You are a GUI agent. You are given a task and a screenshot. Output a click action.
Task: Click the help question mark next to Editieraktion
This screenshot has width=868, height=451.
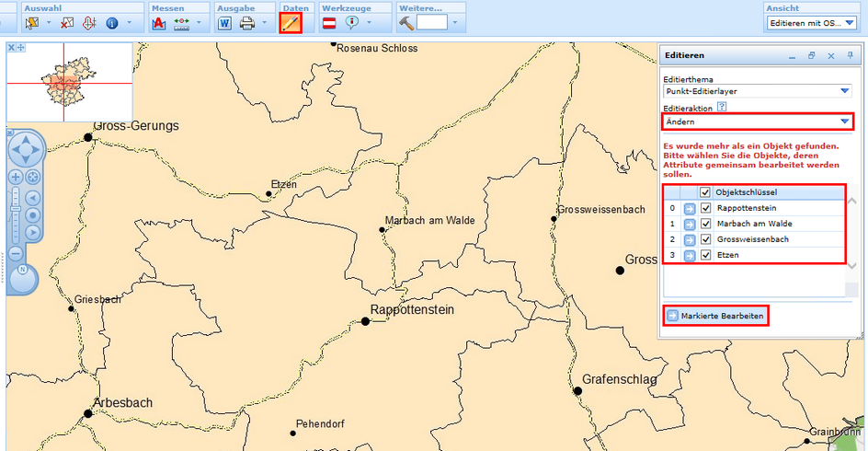pyautogui.click(x=722, y=108)
